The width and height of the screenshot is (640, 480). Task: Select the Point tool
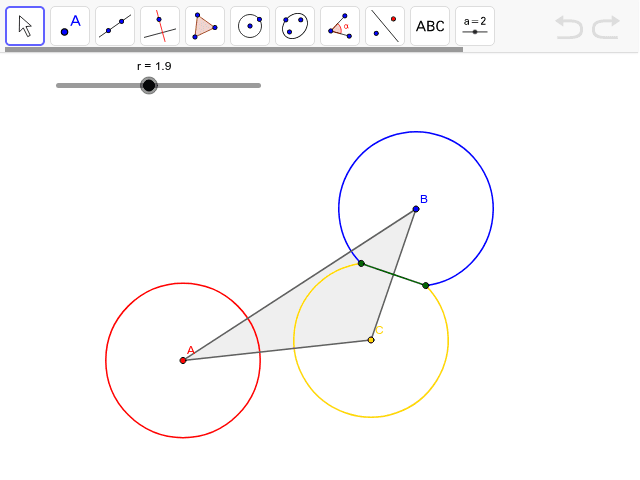[70, 26]
